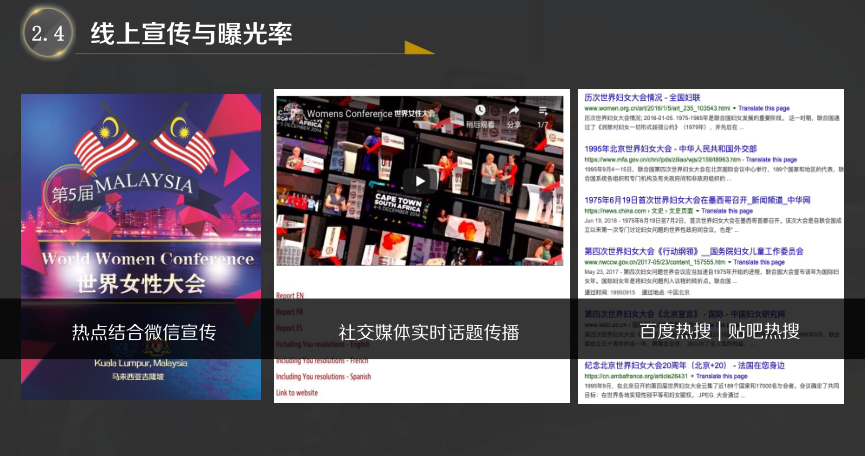Click the https://www.mfa.gov.cn green URL
This screenshot has height=456, width=865.
tap(662, 159)
